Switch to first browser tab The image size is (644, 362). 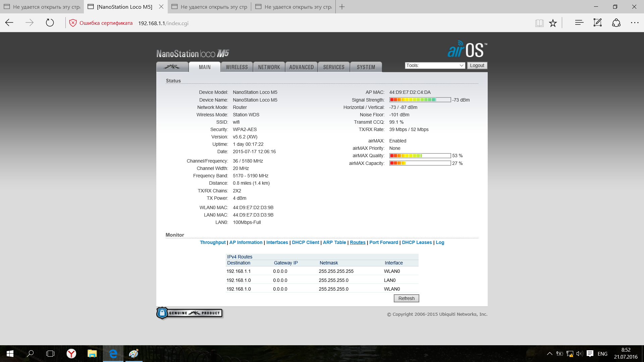tap(42, 7)
